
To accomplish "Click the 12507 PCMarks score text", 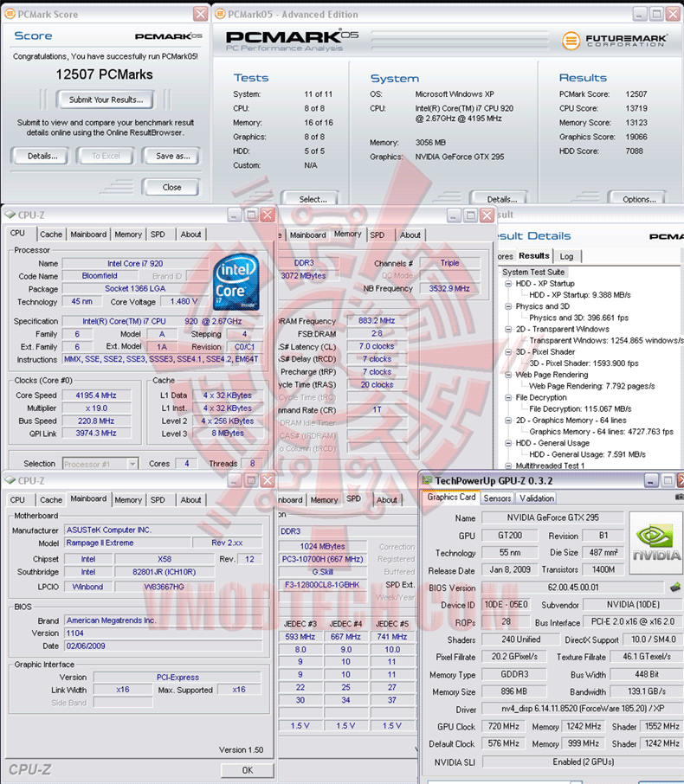I will coord(105,74).
